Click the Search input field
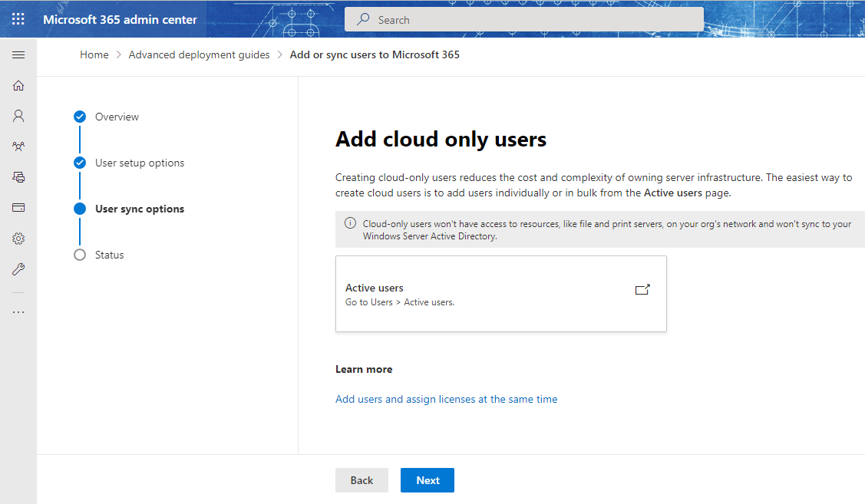 point(524,19)
